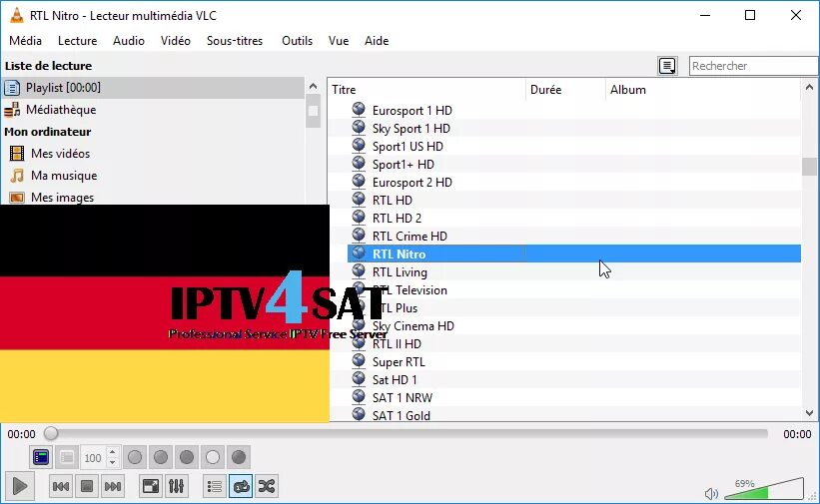Toggle the playlist view button
Screen dimensions: 820x504
(215, 486)
